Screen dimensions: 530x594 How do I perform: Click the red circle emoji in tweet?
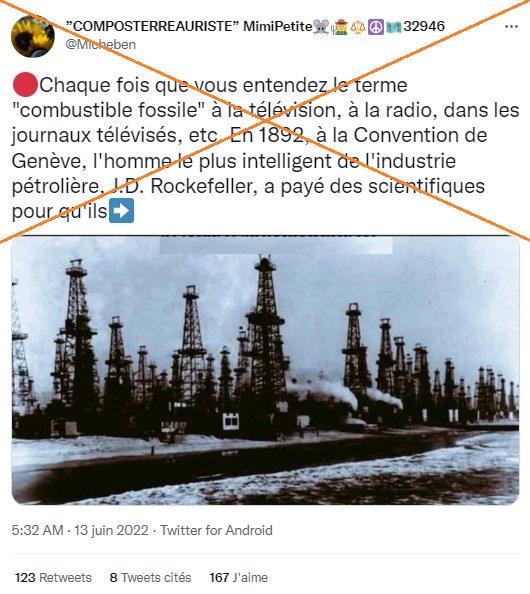click(x=25, y=85)
